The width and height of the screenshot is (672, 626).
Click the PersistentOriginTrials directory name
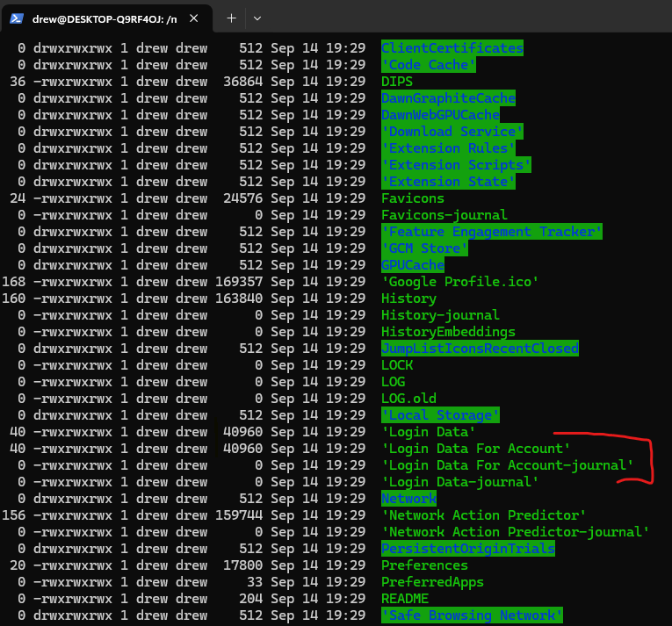[x=468, y=550]
